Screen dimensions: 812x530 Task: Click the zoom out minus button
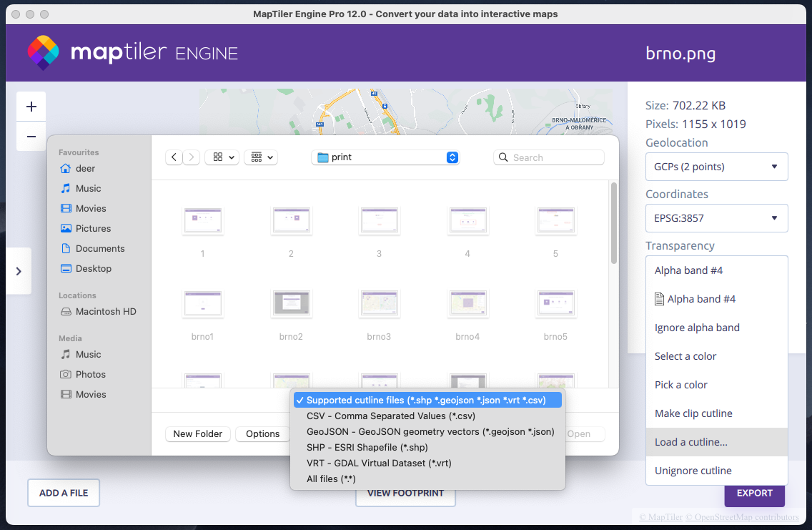tap(31, 137)
